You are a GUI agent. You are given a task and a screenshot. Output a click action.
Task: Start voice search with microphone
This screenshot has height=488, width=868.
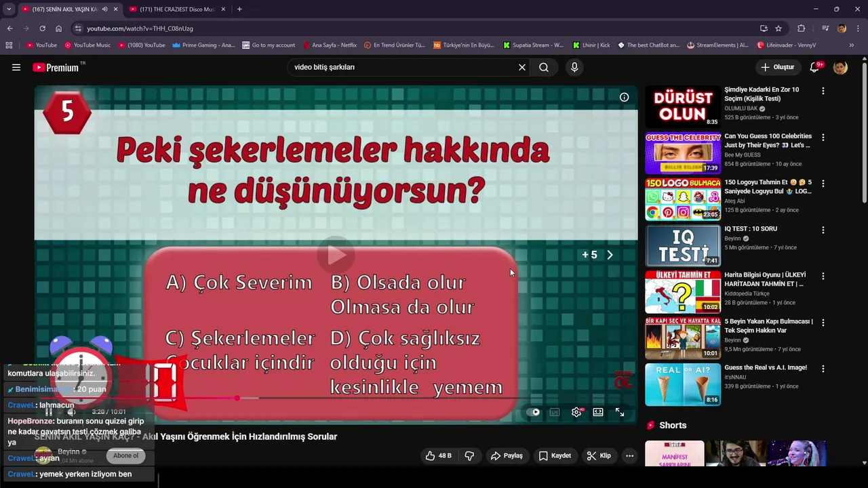point(574,67)
